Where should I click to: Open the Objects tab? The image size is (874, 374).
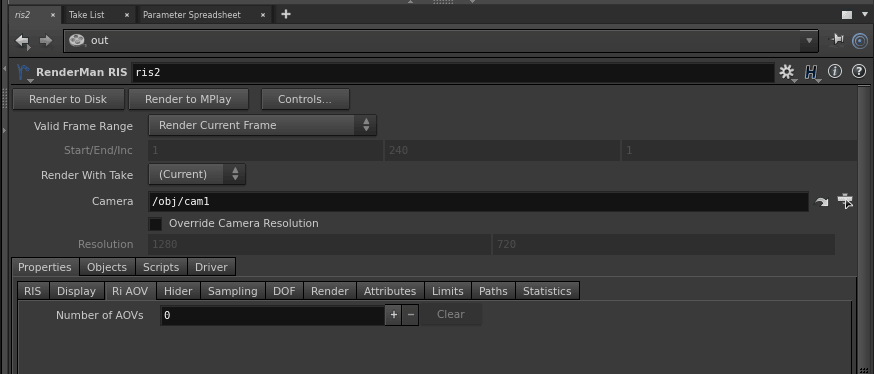tap(107, 267)
